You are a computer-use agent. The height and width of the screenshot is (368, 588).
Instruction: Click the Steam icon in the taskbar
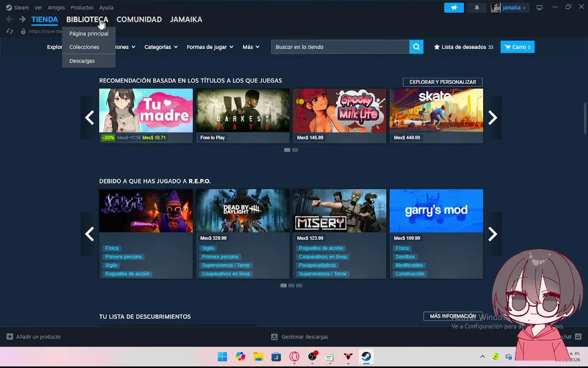point(366,356)
